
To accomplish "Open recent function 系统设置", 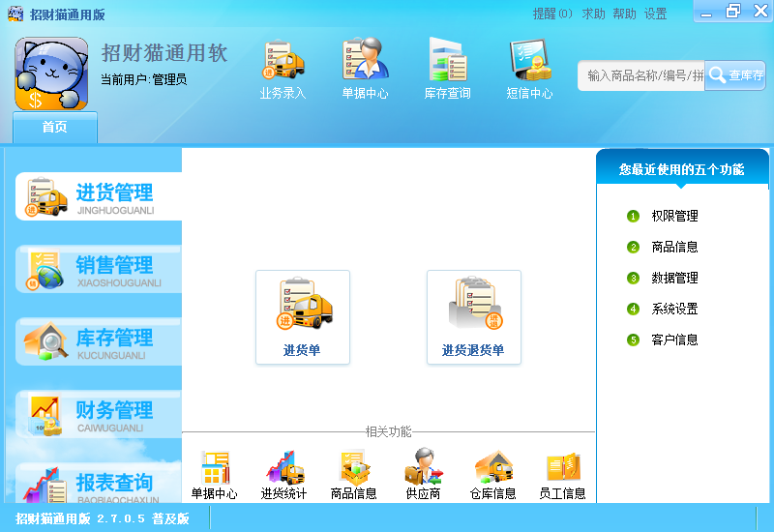I will [x=674, y=309].
